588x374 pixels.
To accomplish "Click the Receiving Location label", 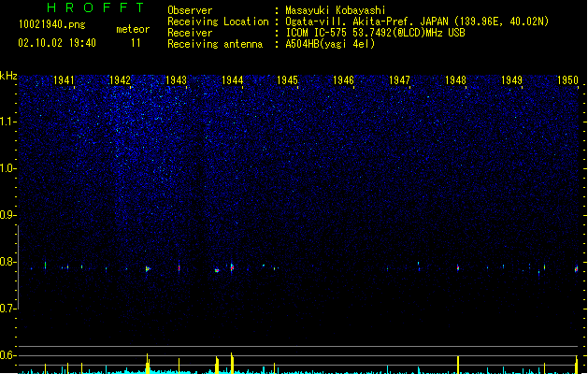I will coord(218,22).
